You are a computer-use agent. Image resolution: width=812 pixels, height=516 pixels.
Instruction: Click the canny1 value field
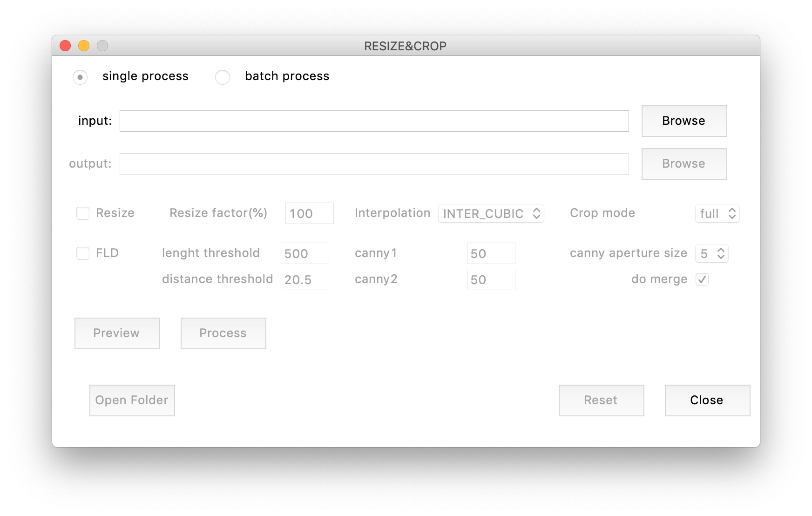[x=491, y=254]
